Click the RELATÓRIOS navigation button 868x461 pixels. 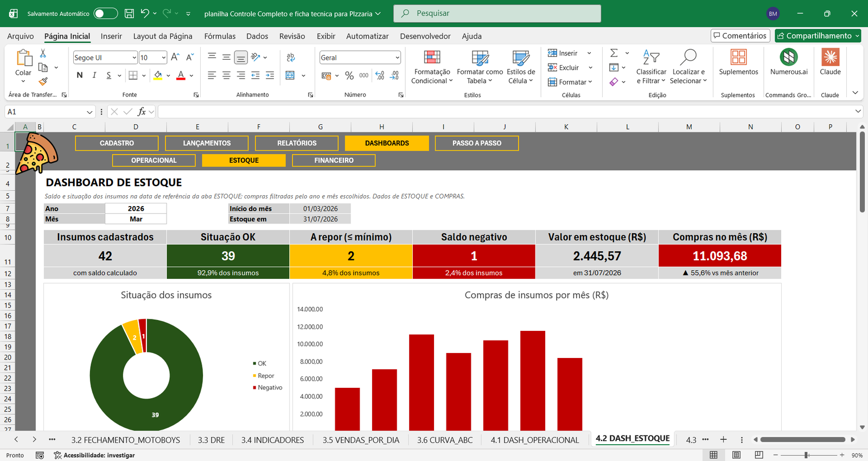click(x=297, y=143)
